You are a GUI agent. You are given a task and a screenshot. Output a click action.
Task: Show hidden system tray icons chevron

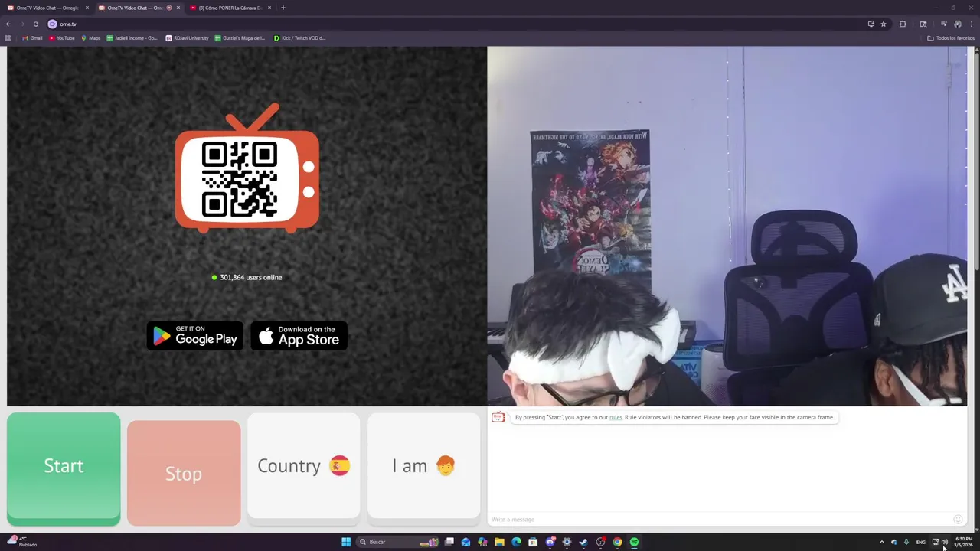point(881,542)
